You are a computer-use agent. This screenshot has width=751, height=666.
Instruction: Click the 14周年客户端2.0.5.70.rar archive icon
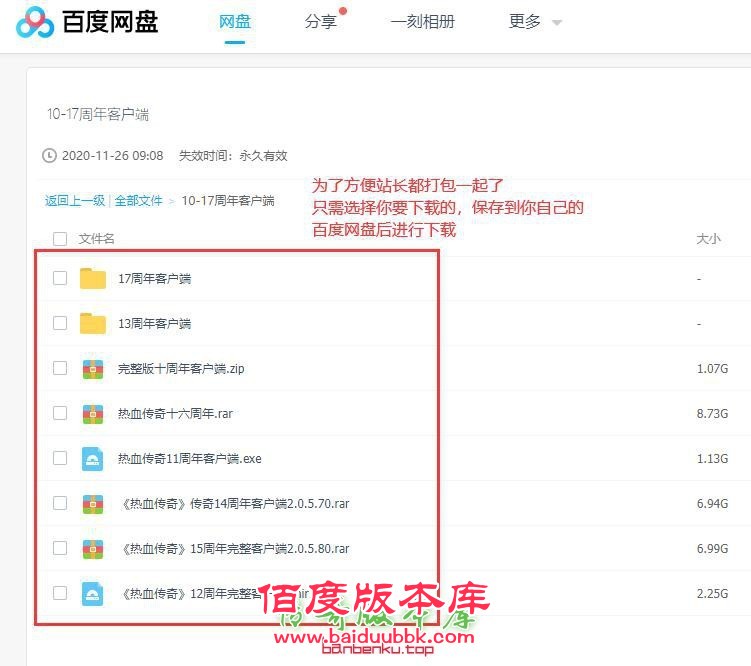tap(93, 503)
